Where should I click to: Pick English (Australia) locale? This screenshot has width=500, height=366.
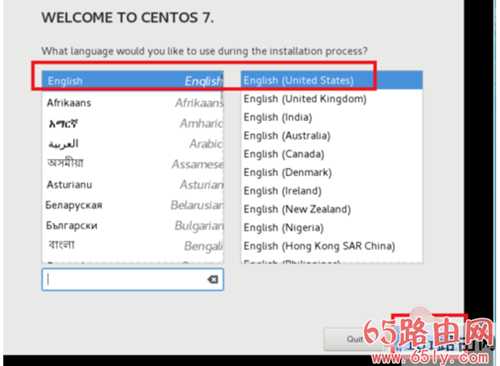[332, 136]
